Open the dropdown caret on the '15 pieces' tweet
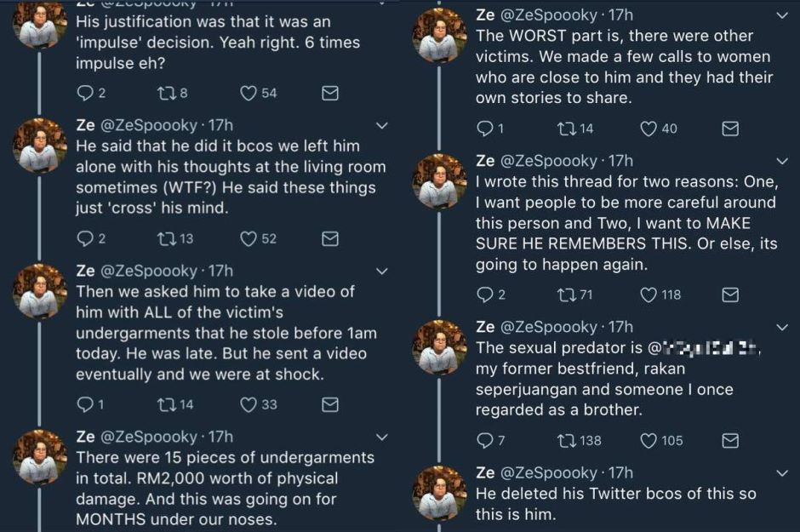Screen dimensions: 800x532 point(382,437)
